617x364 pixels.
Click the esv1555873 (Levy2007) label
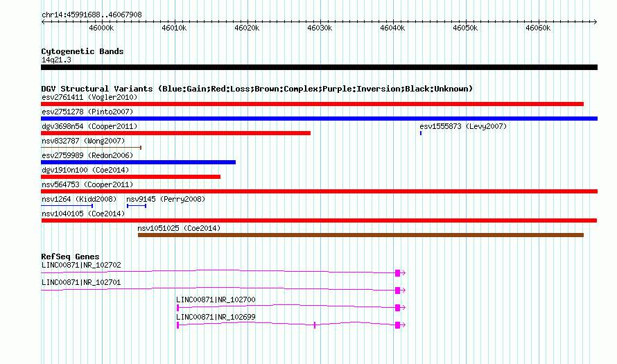pyautogui.click(x=463, y=126)
